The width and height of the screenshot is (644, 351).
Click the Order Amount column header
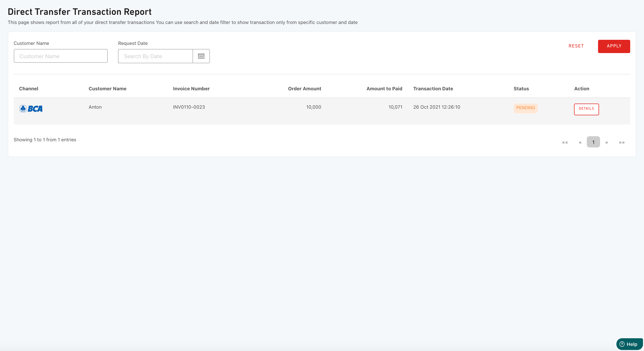point(304,89)
